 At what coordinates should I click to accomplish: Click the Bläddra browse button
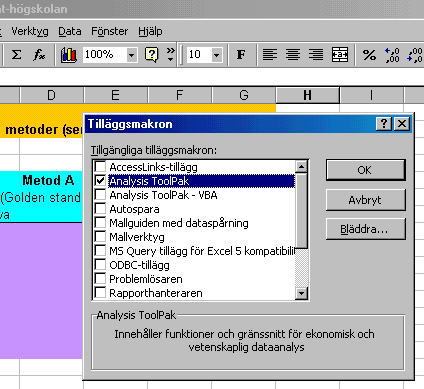coord(366,229)
